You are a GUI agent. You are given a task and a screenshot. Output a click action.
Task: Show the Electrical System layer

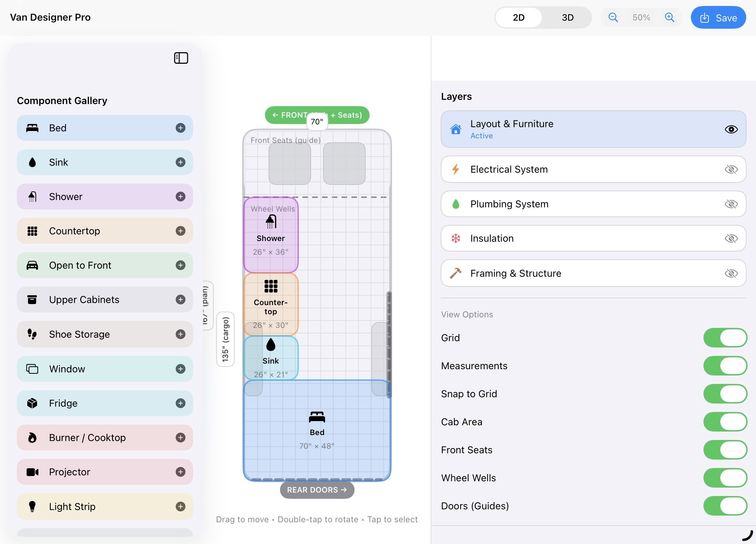tap(731, 170)
